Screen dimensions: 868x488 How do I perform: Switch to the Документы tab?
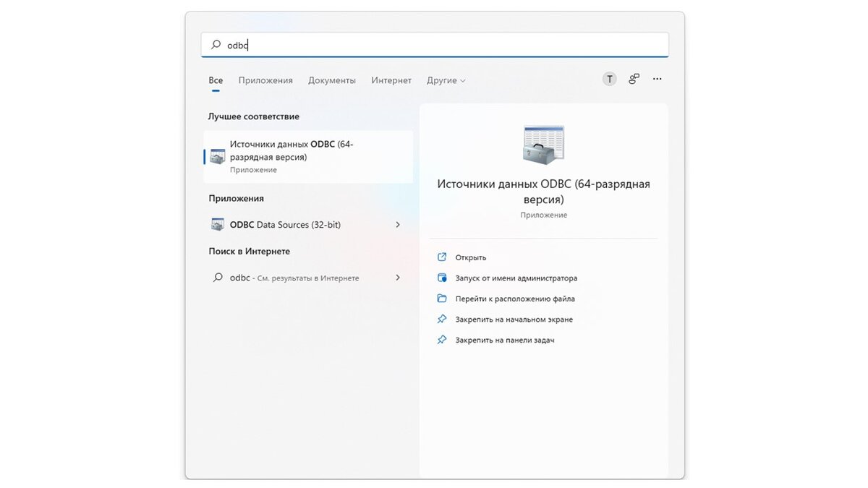(x=332, y=80)
